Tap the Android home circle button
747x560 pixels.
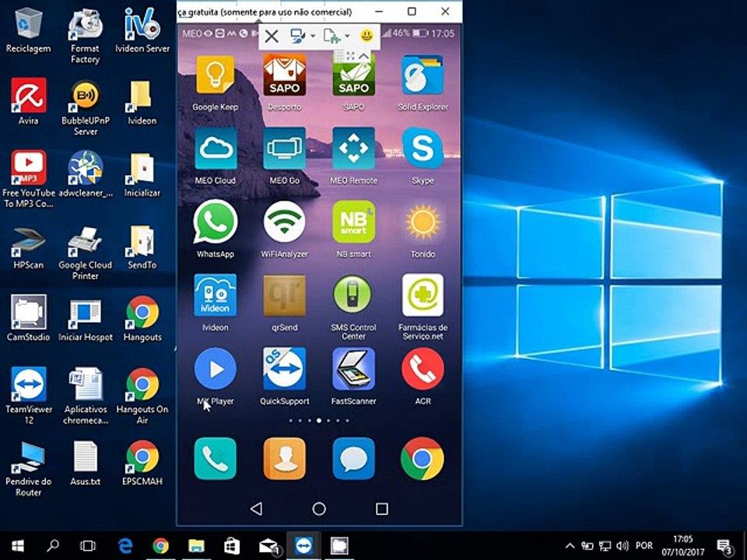click(x=319, y=509)
